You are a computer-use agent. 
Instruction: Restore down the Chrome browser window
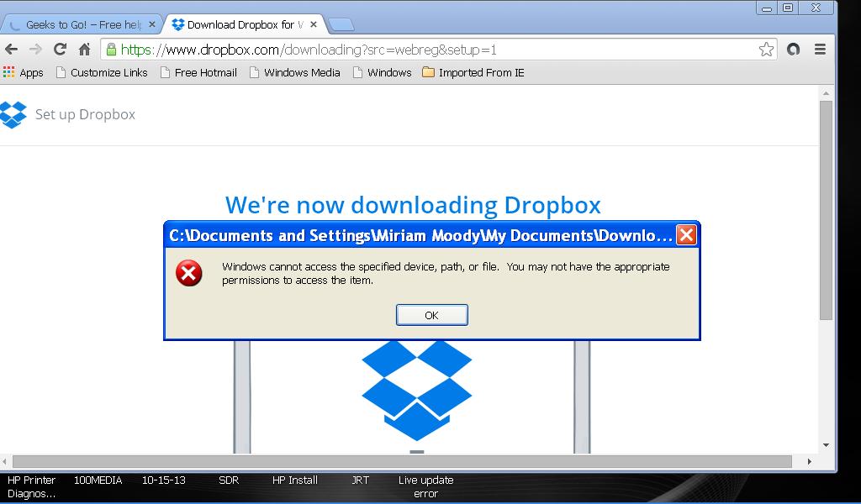click(788, 8)
